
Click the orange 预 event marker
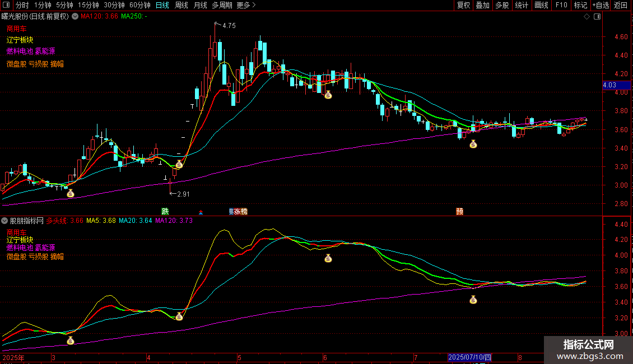click(459, 212)
